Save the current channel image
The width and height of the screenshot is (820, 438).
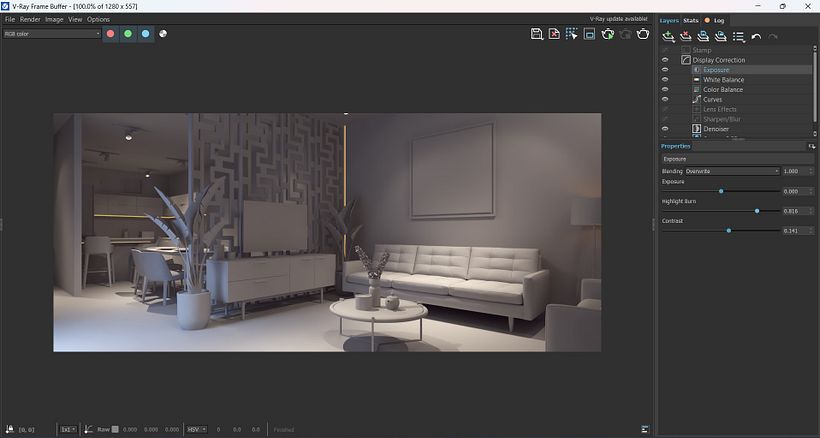point(537,34)
